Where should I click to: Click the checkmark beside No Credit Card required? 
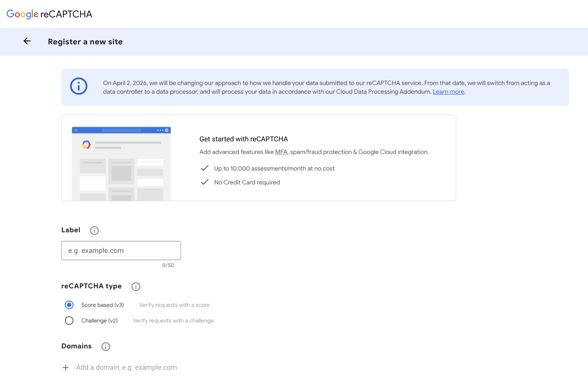point(204,182)
